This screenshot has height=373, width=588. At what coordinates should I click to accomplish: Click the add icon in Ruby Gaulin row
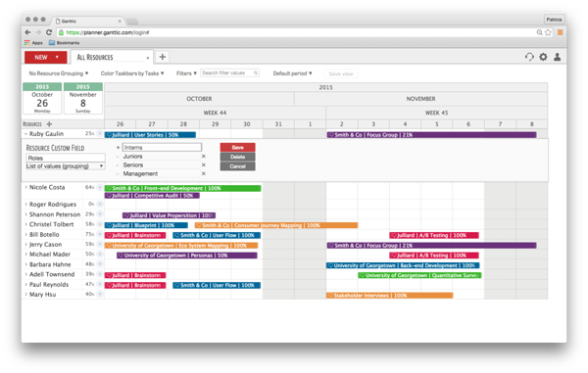[100, 134]
